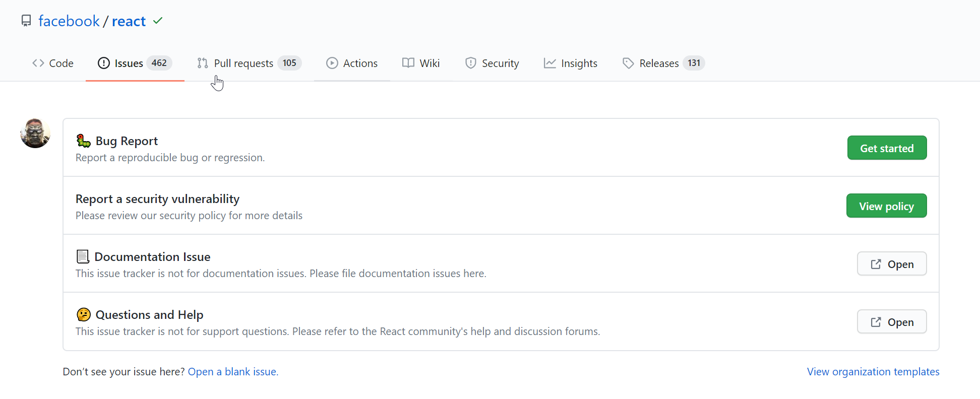Switch to the Security tab

[x=492, y=63]
